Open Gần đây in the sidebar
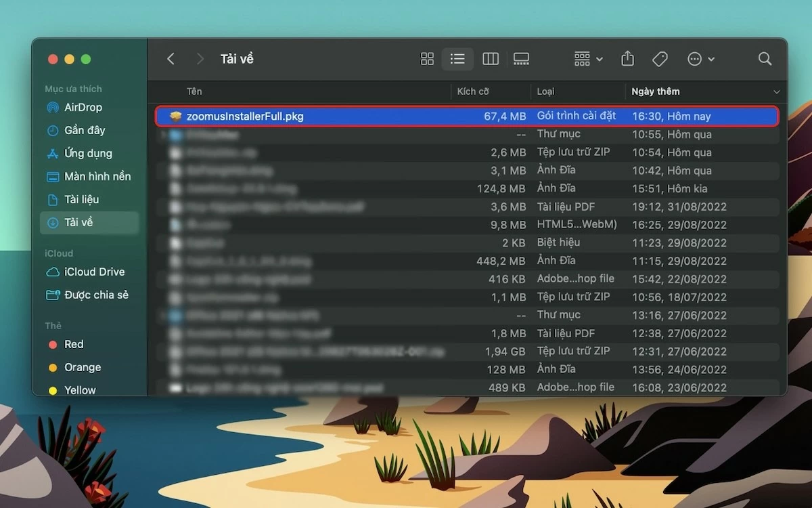 (x=84, y=130)
